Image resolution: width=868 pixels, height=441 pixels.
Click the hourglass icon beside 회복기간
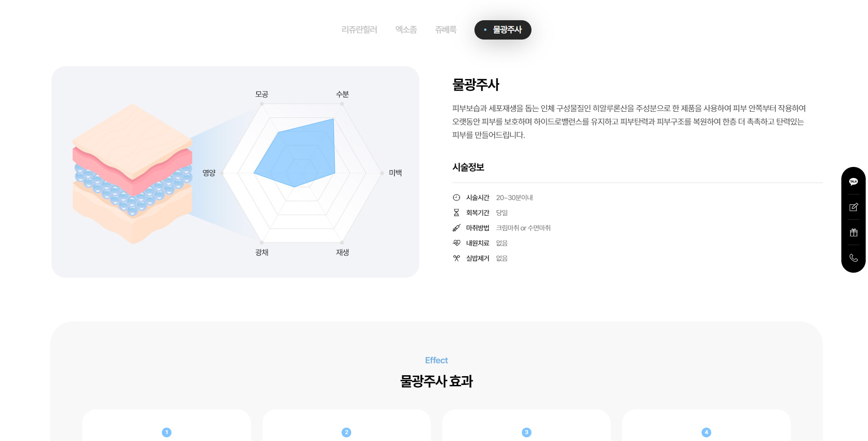[456, 213]
